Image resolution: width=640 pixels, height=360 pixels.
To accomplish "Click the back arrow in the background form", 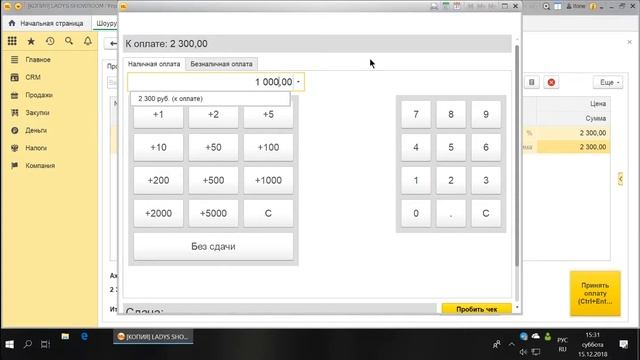I will click(x=113, y=43).
